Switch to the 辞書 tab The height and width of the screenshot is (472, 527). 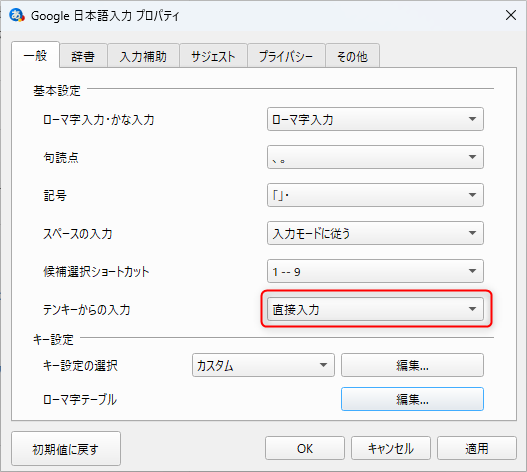click(x=83, y=56)
